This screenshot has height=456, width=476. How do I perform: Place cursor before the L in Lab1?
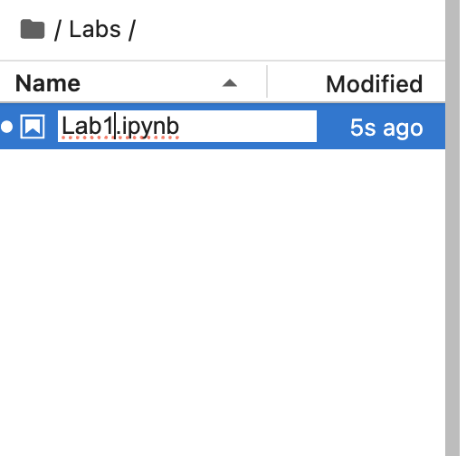click(x=62, y=127)
